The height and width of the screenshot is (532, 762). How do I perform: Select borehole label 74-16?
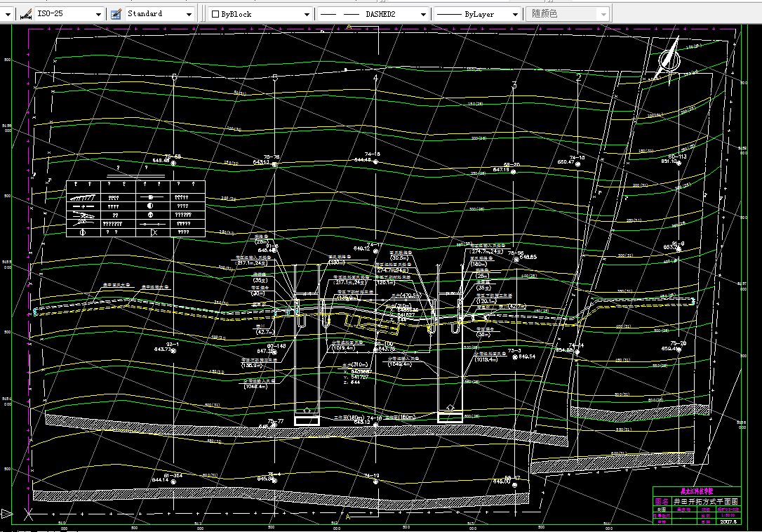pyautogui.click(x=373, y=154)
